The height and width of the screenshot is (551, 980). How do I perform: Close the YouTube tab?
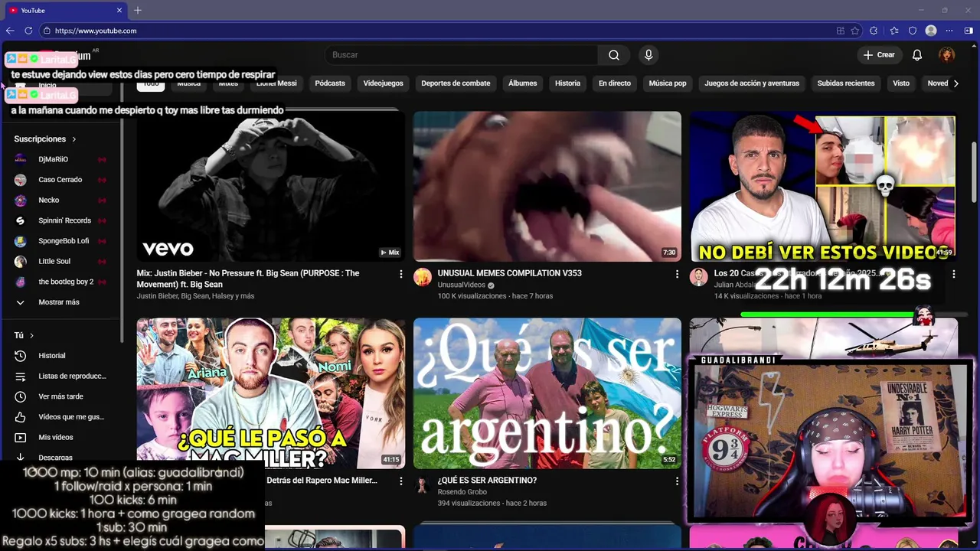click(x=119, y=10)
